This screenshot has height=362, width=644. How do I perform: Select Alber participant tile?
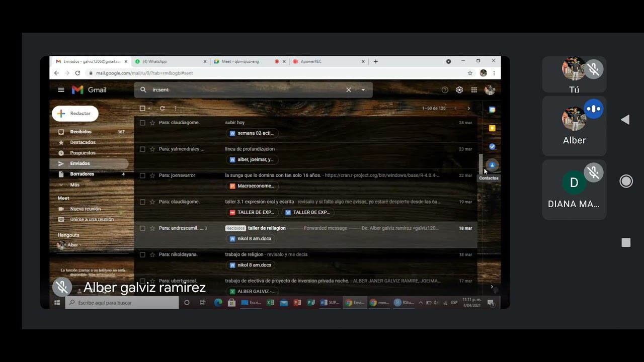[x=574, y=126]
